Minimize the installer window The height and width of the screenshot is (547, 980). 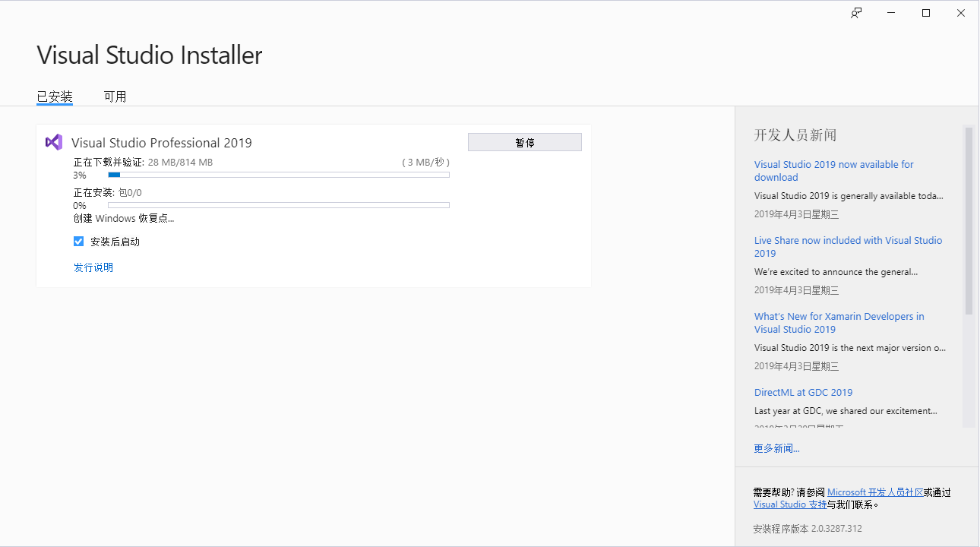click(x=891, y=13)
